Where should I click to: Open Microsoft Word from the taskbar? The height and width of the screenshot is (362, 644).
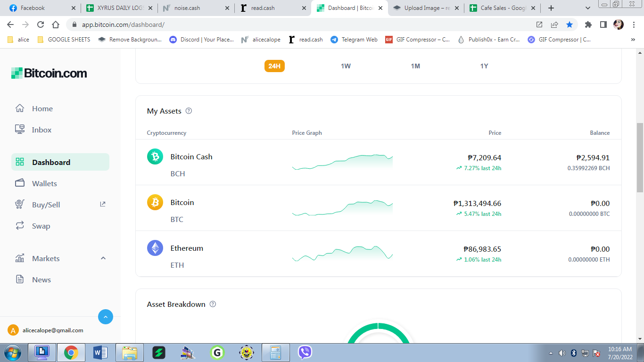[100, 353]
